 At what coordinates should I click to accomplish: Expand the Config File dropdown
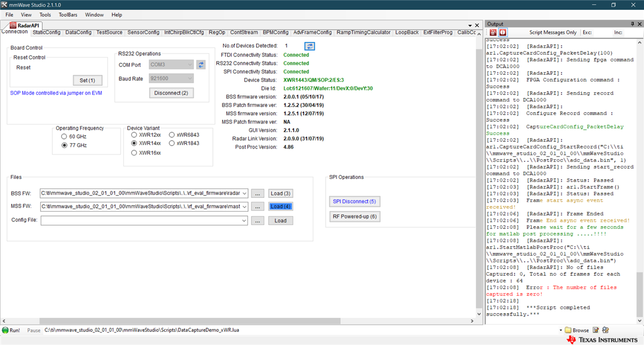[244, 221]
